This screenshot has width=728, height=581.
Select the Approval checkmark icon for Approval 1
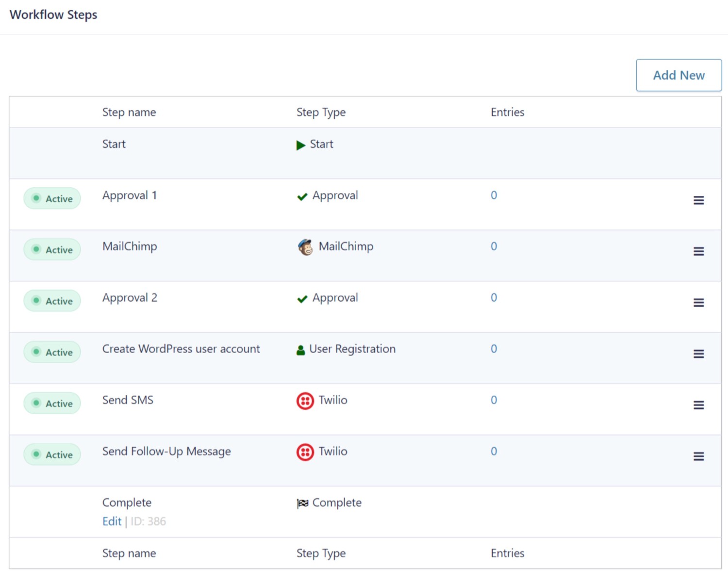coord(302,197)
